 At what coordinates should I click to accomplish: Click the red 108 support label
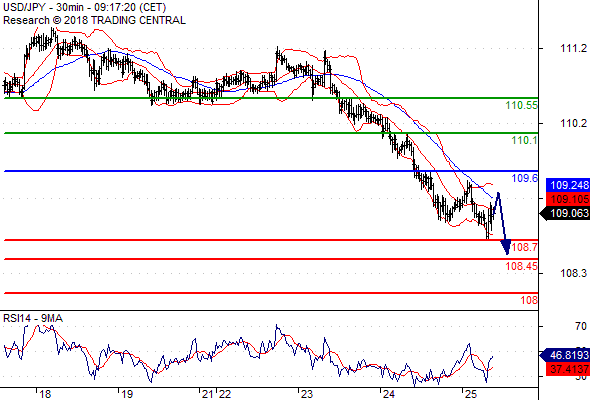[529, 300]
